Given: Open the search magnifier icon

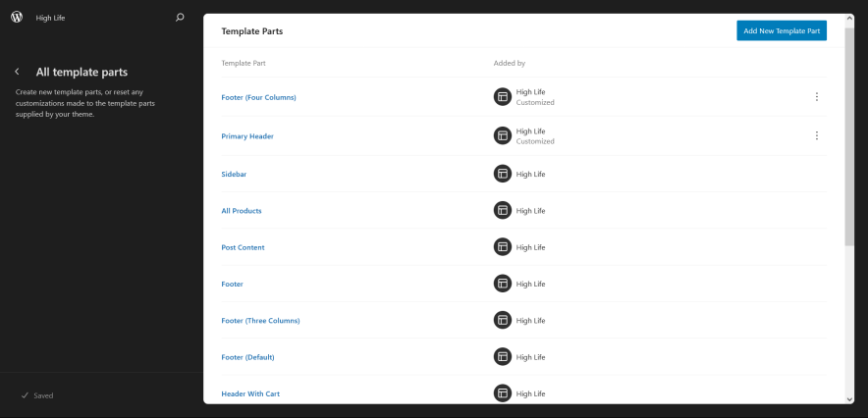Looking at the screenshot, I should click(x=179, y=17).
